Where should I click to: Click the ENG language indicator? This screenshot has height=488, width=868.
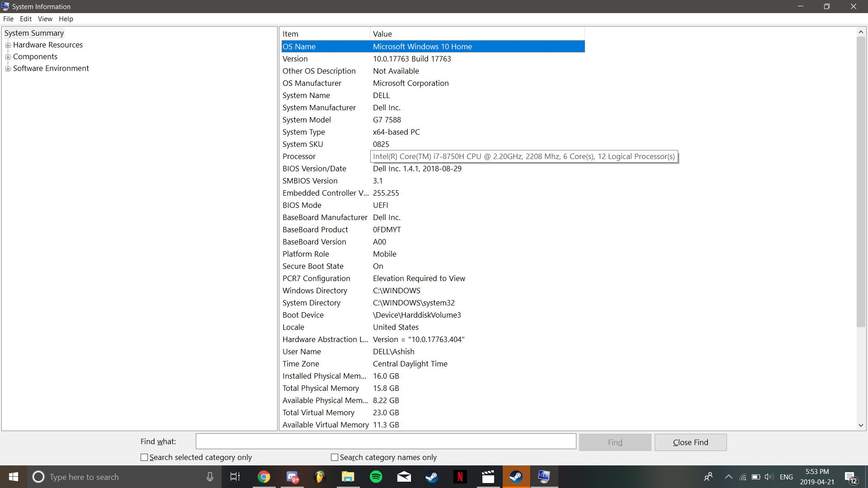(x=786, y=477)
